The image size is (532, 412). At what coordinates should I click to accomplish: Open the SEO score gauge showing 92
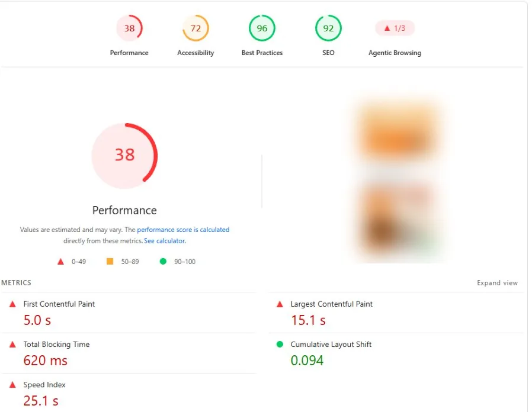[x=328, y=28]
